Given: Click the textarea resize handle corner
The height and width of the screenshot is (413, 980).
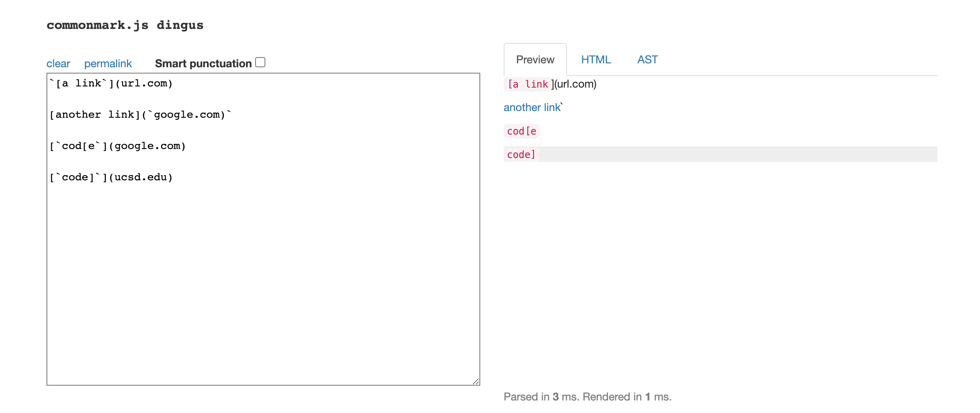Looking at the screenshot, I should pos(476,381).
